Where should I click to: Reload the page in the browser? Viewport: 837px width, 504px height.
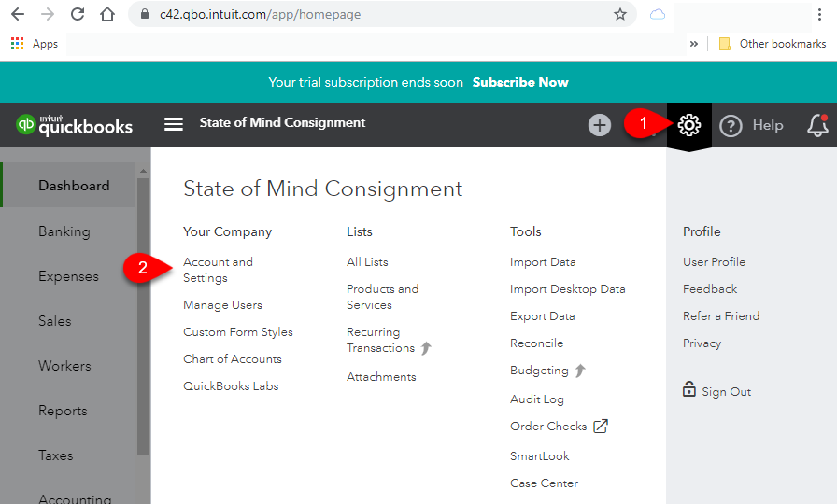[78, 14]
